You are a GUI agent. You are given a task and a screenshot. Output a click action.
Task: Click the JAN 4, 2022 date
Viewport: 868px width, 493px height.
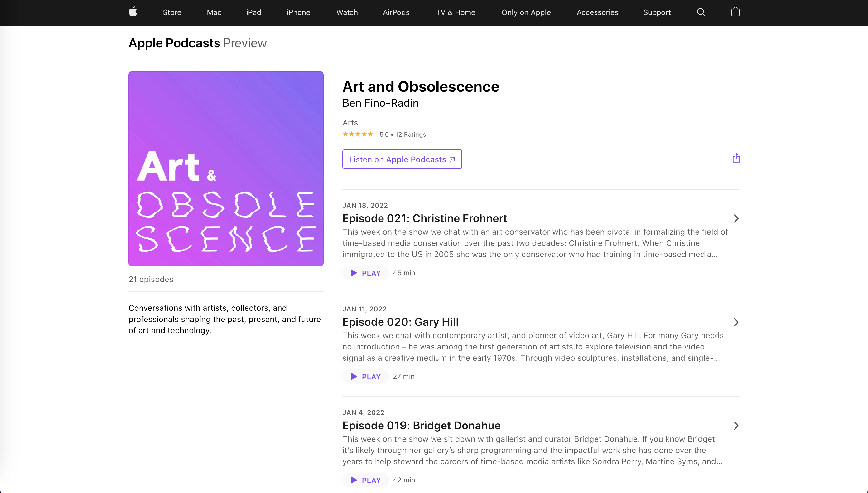(363, 413)
